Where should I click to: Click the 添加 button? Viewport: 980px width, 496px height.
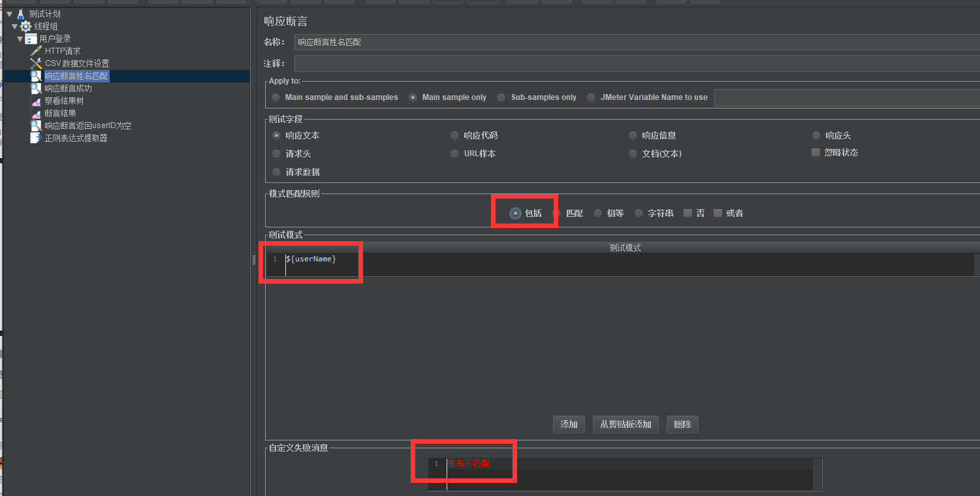(x=568, y=424)
